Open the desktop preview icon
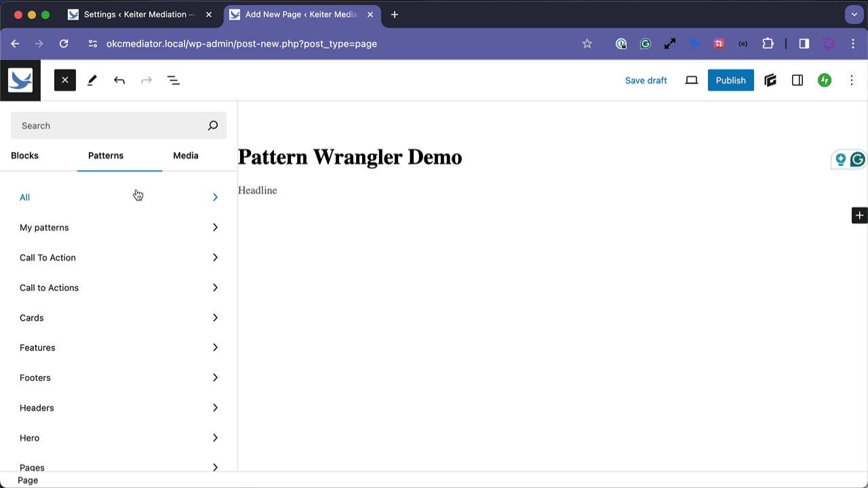Screen dimensions: 868x488 tap(692, 80)
